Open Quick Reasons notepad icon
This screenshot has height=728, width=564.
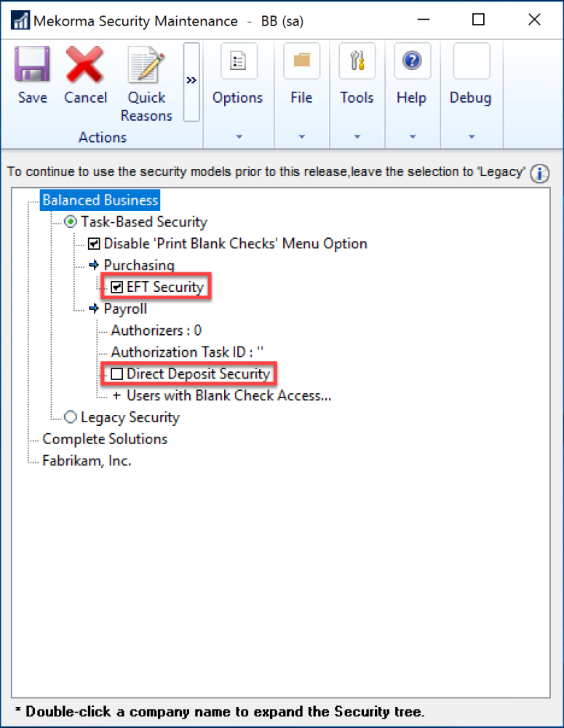(146, 64)
